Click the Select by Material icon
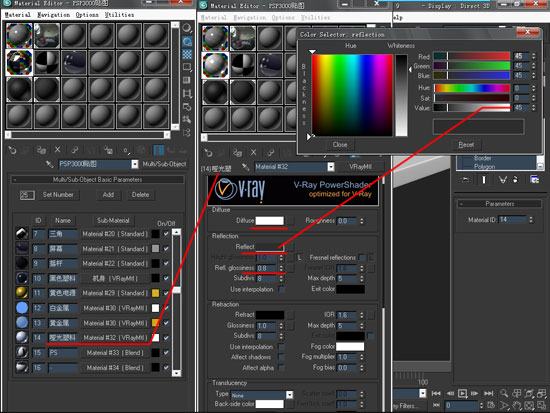Viewport: 550px width, 413px height. tap(187, 120)
